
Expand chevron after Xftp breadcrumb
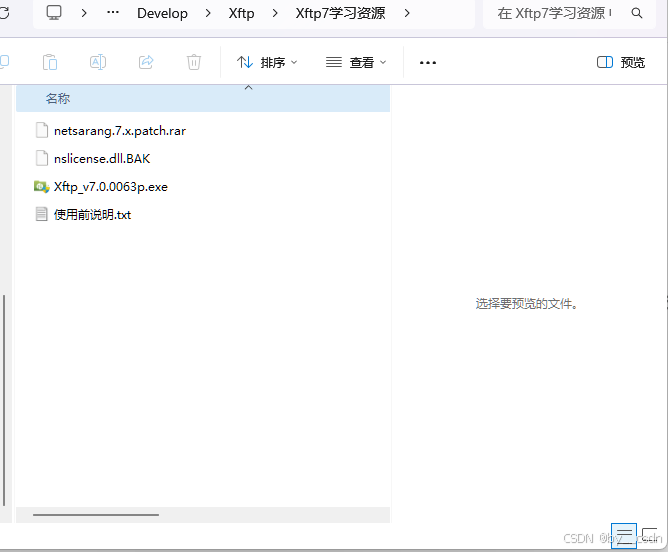pyautogui.click(x=275, y=13)
